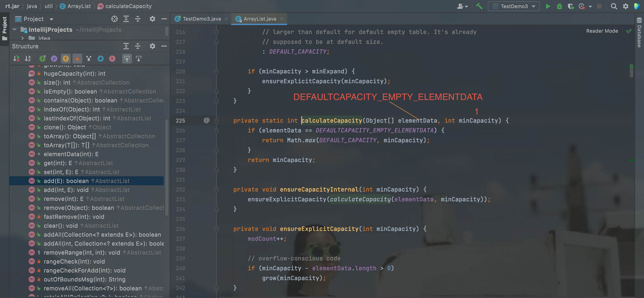Screen dimensions: 644x298
Task: Open the user account icon menu
Action: click(462, 6)
